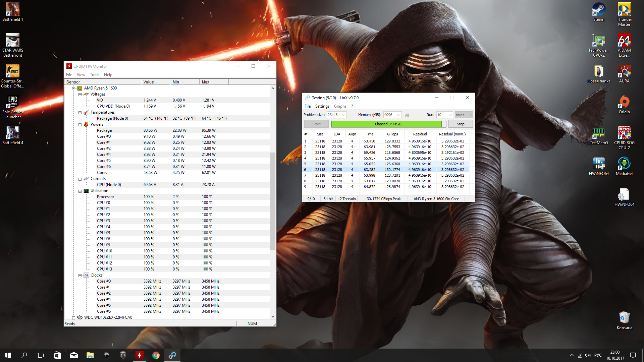
Task: Collapse the Voltages tree node
Action: click(x=80, y=95)
